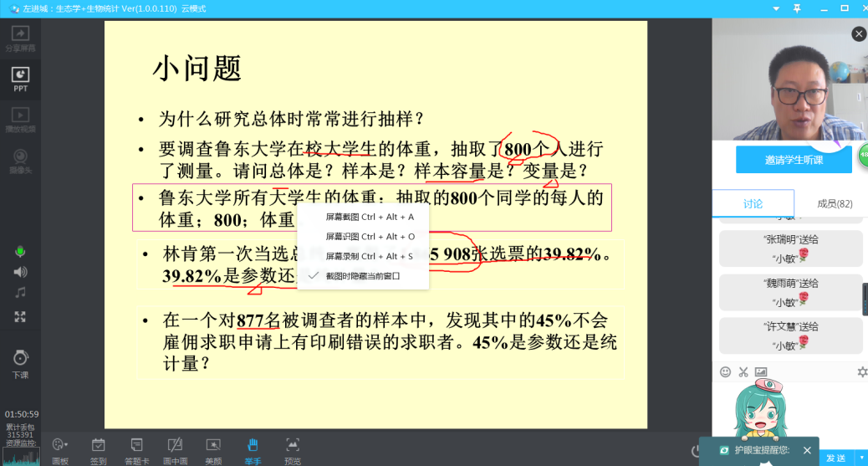Click the 分享屏幕 share screen icon

click(20, 38)
